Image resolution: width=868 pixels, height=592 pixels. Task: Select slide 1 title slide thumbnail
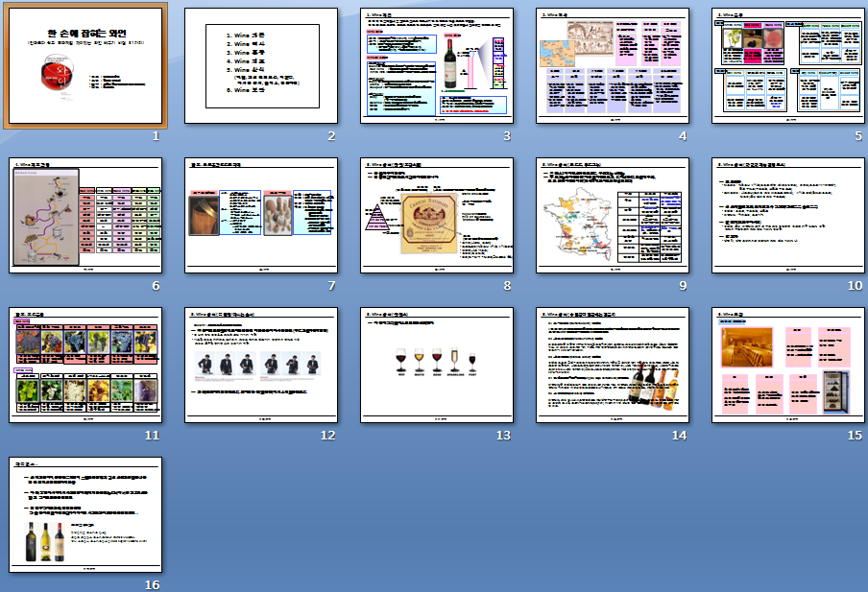pyautogui.click(x=85, y=65)
